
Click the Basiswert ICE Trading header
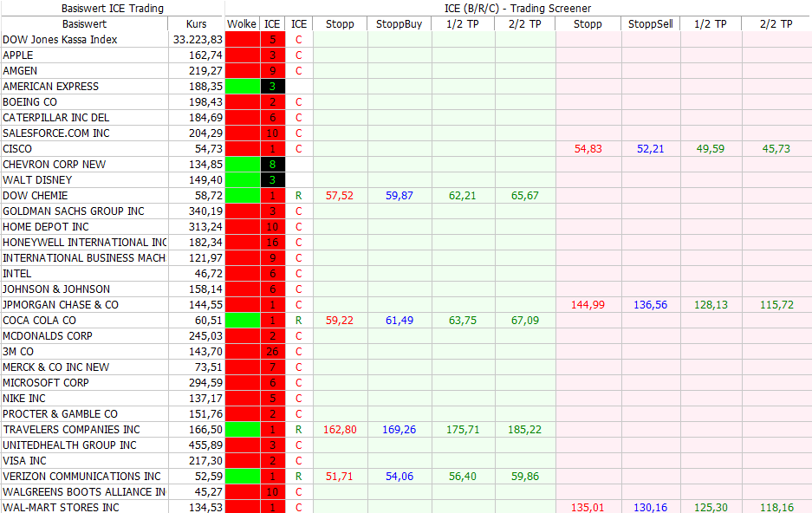(x=113, y=9)
